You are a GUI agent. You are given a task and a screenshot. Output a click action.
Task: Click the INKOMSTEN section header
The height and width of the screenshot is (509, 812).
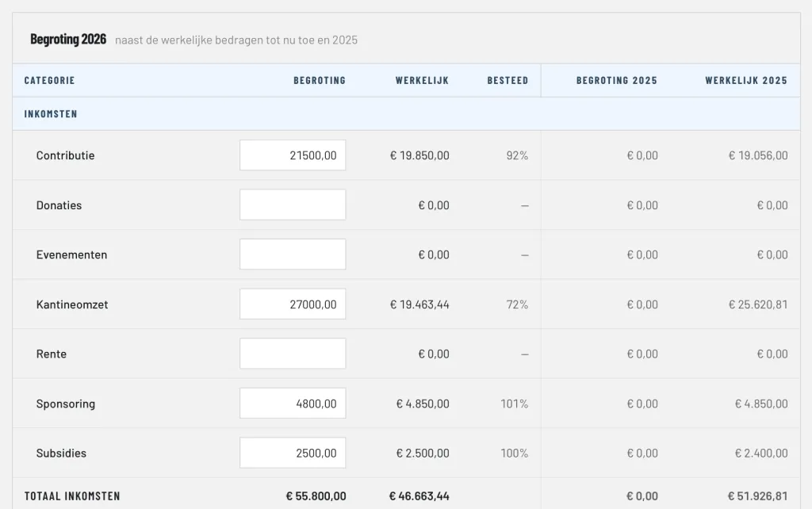point(51,114)
